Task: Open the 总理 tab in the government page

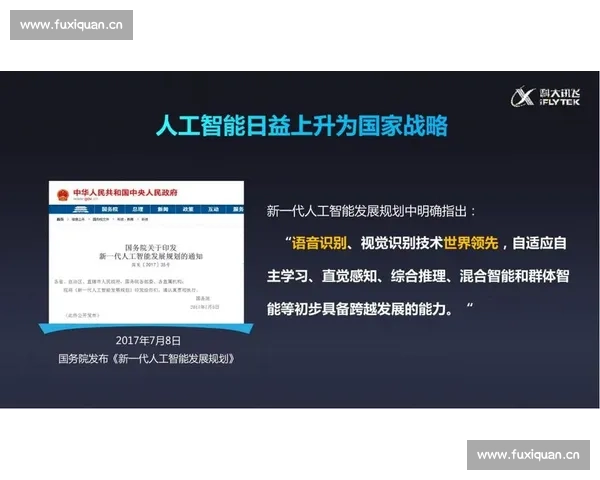Action: point(138,209)
